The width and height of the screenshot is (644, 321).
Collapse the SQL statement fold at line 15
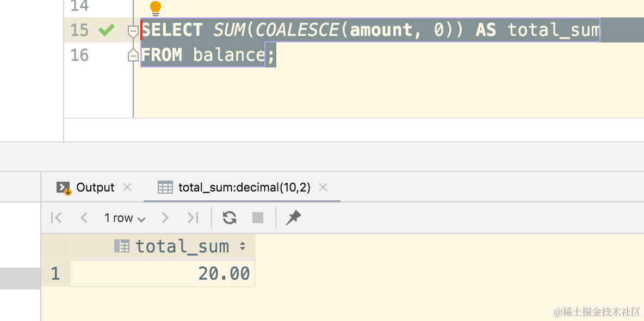click(132, 32)
